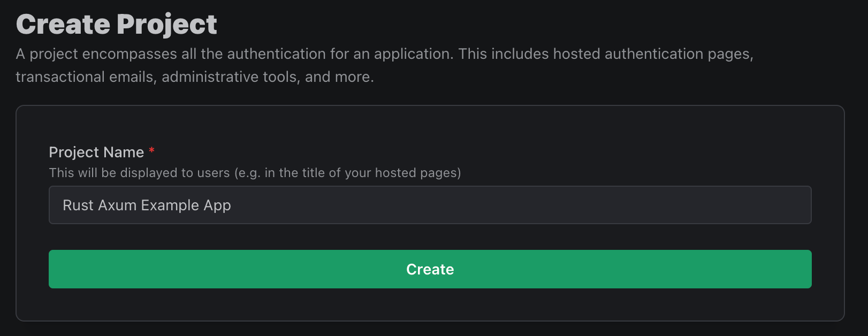Image resolution: width=868 pixels, height=336 pixels.
Task: Click the 'Project Name' field label
Action: click(96, 152)
